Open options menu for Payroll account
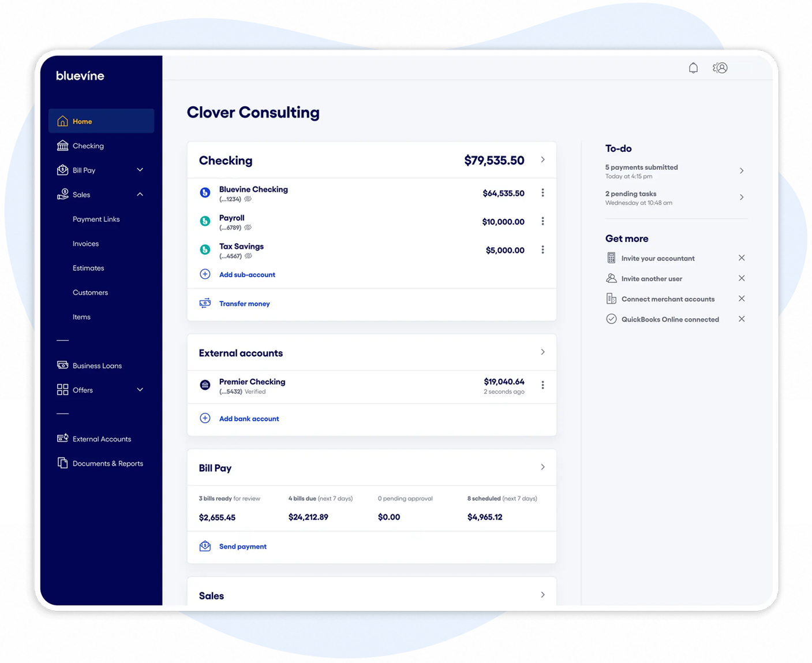812x663 pixels. pyautogui.click(x=542, y=221)
